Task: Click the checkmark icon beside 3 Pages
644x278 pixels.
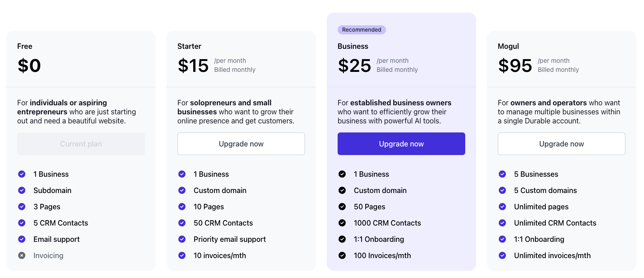Action: pyautogui.click(x=22, y=207)
